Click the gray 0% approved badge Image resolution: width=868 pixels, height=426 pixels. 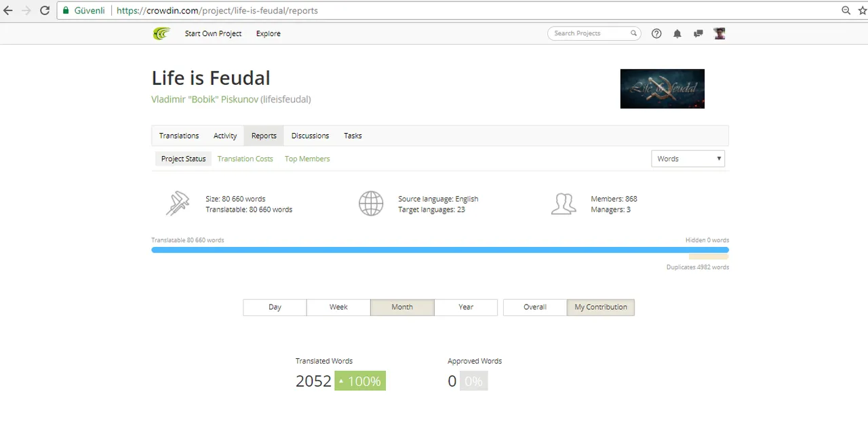(x=474, y=381)
